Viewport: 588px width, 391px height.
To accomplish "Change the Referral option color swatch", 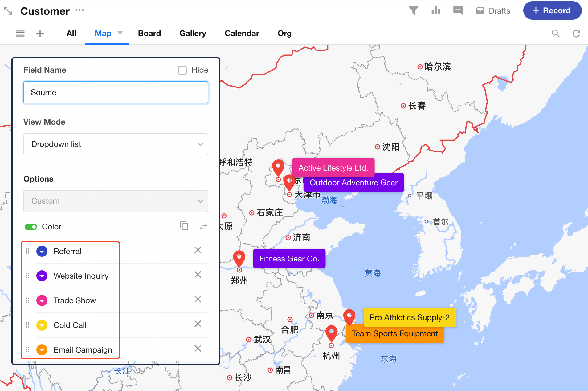I will (x=42, y=252).
